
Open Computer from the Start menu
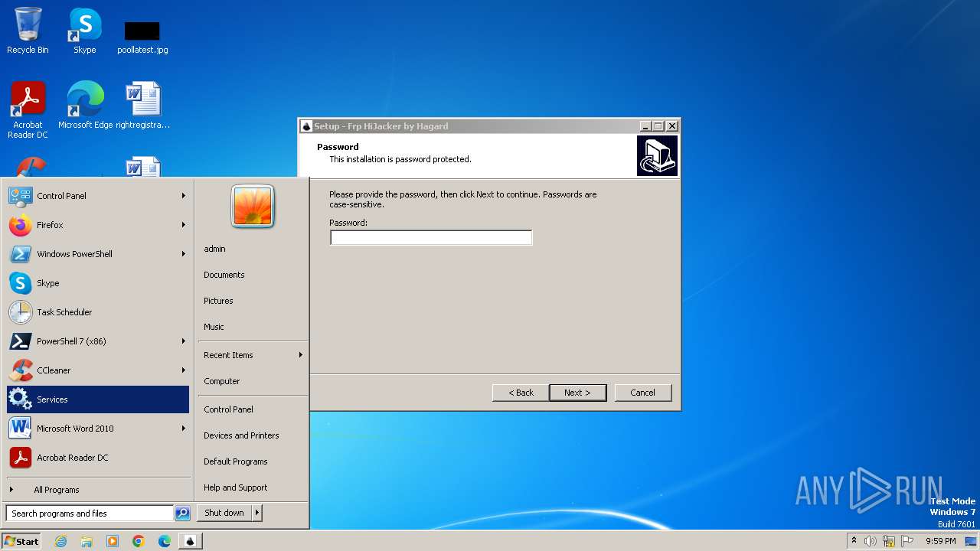coord(221,381)
